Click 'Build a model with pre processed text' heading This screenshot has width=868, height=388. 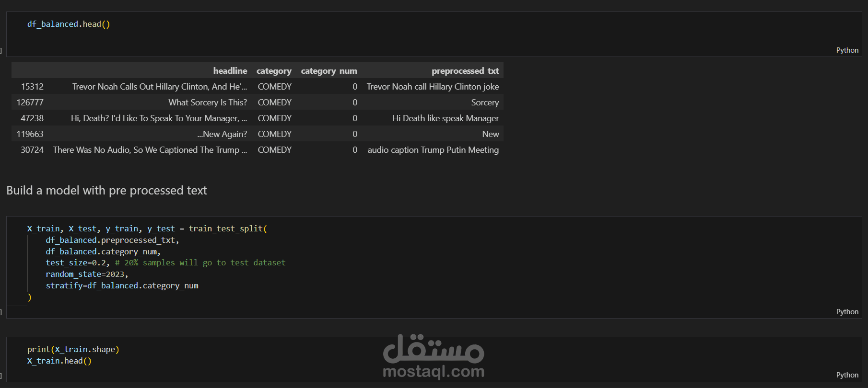(106, 191)
